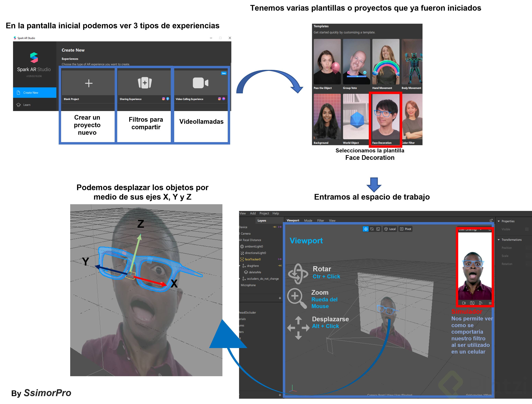Select the Create New sidebar button

(35, 93)
